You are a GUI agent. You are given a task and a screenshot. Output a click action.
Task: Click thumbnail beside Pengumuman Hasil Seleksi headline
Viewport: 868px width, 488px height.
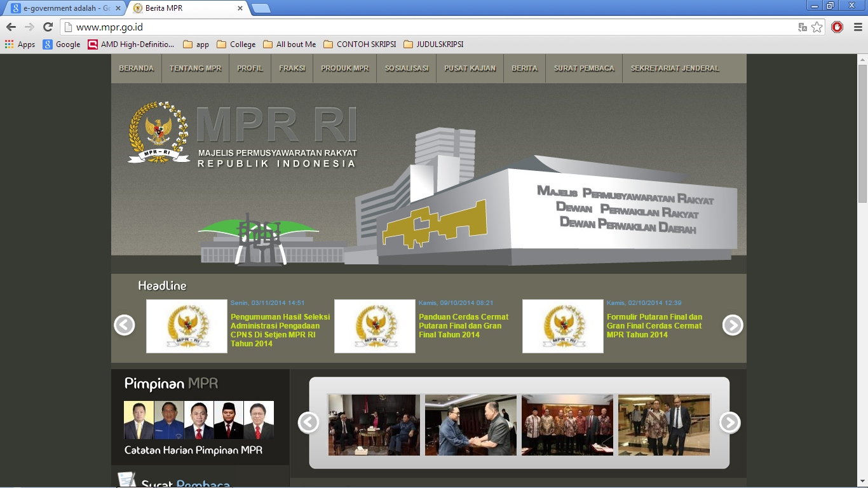tap(187, 326)
